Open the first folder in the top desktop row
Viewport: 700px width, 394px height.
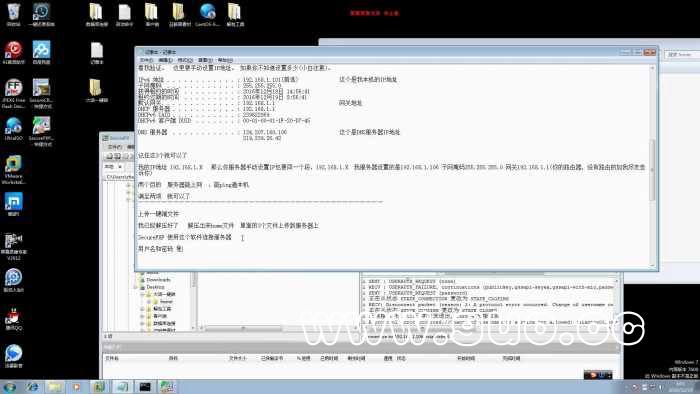click(96, 14)
